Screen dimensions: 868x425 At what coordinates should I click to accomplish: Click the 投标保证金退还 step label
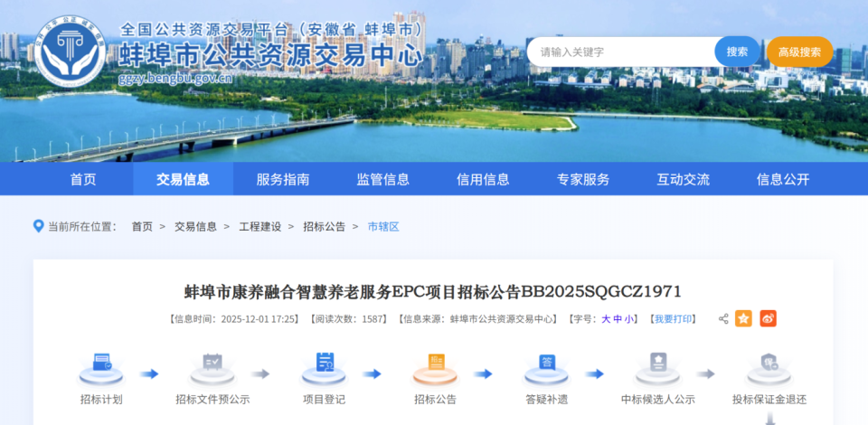(769, 400)
